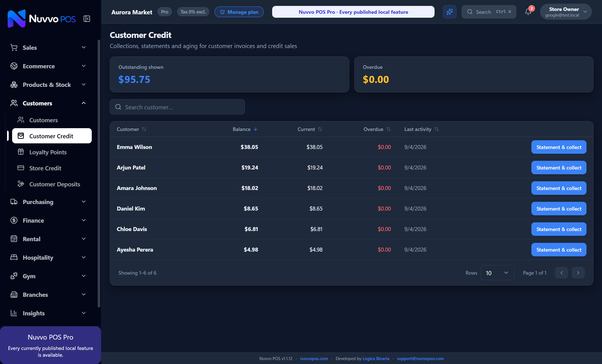Viewport: 602px width, 364px height.
Task: Open Statement & collect for Ayesha Perera
Action: click(x=559, y=250)
